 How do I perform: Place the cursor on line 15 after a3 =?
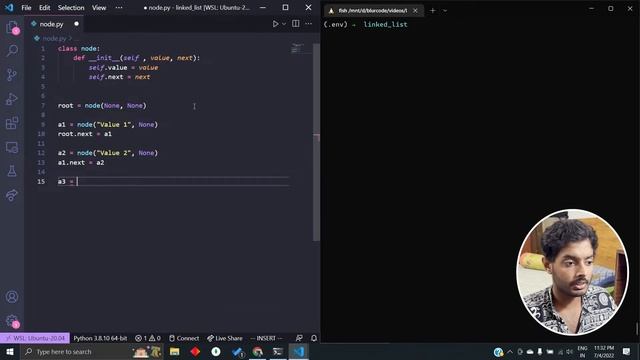click(x=78, y=181)
